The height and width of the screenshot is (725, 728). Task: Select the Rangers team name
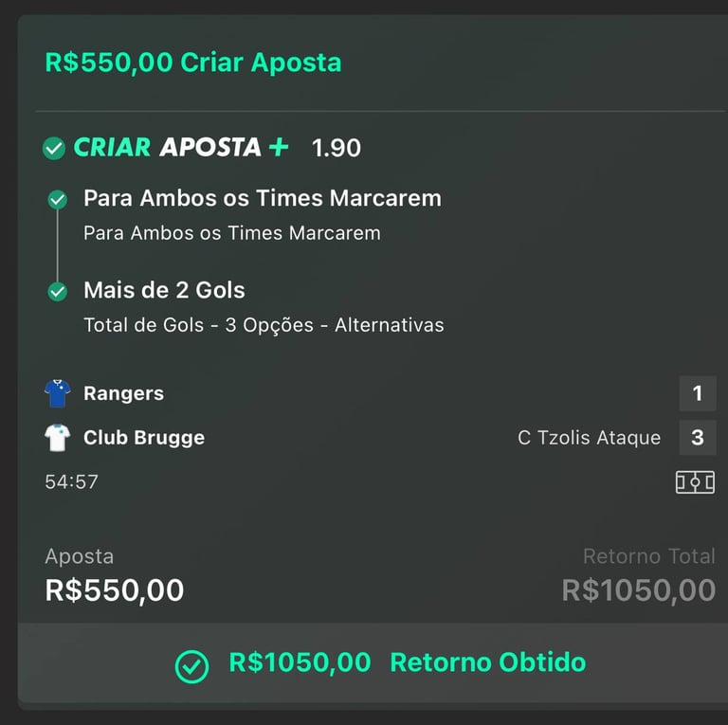(x=123, y=393)
